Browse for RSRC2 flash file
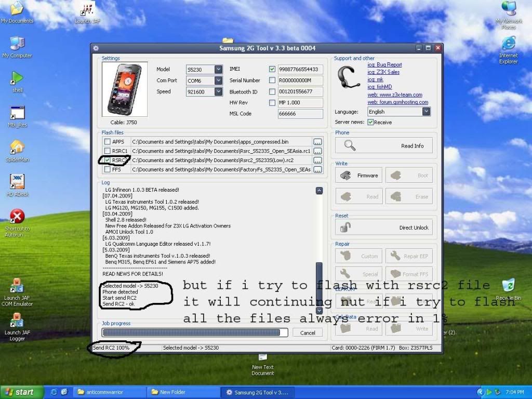 click(x=317, y=160)
